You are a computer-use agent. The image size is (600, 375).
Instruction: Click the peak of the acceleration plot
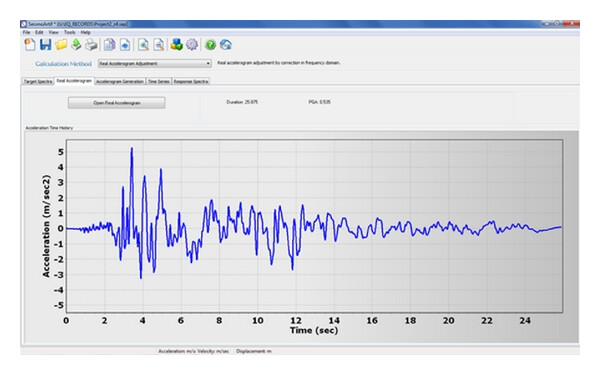(x=132, y=148)
